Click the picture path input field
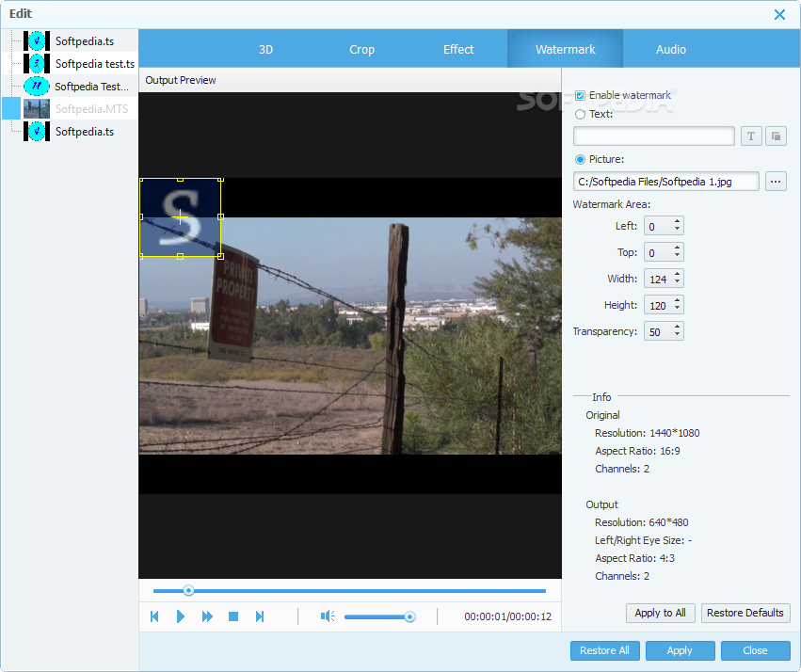 pyautogui.click(x=666, y=182)
